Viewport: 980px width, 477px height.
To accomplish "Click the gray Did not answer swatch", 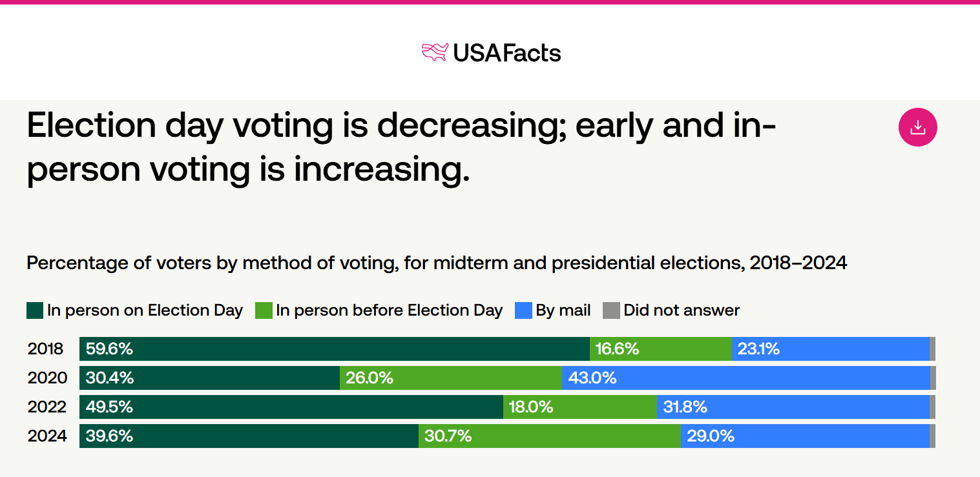I will (611, 310).
